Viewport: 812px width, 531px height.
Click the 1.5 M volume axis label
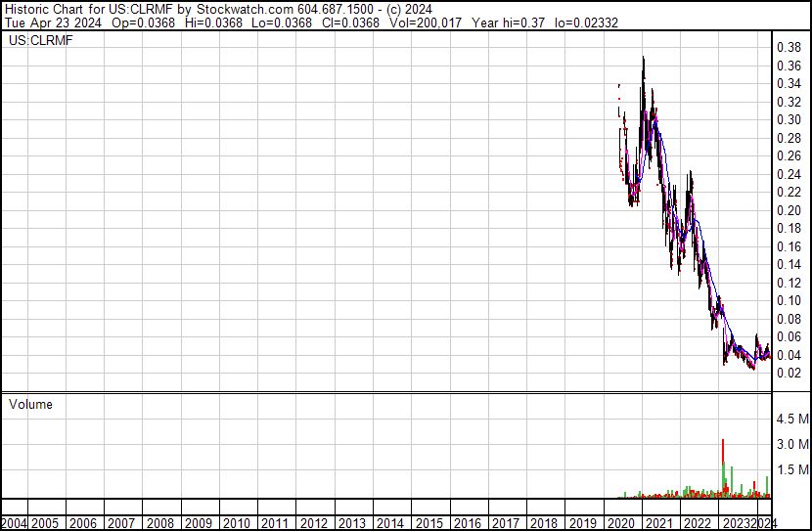tap(792, 469)
